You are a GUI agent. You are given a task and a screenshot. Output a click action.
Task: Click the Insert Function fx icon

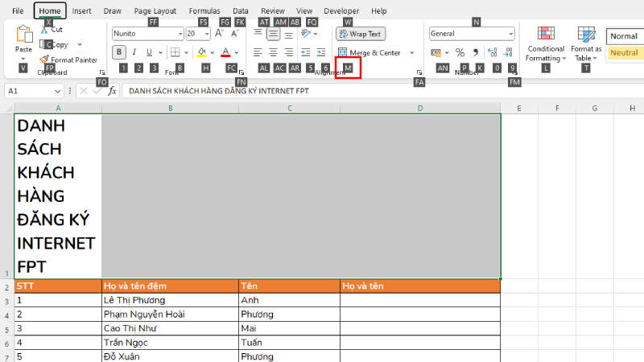point(113,91)
